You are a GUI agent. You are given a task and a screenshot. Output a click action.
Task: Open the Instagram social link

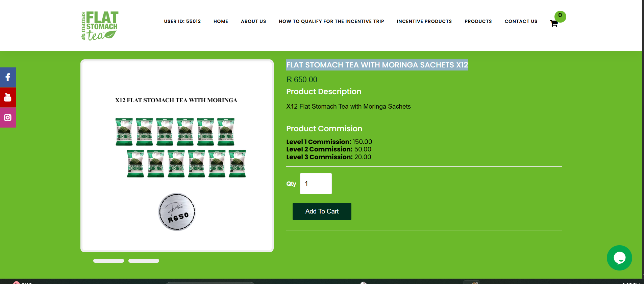tap(8, 117)
